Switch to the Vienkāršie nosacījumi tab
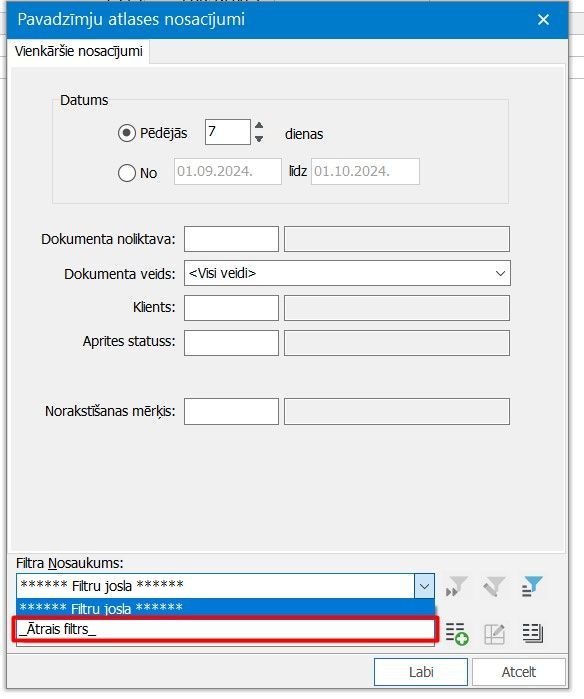This screenshot has width=584, height=699. point(78,51)
